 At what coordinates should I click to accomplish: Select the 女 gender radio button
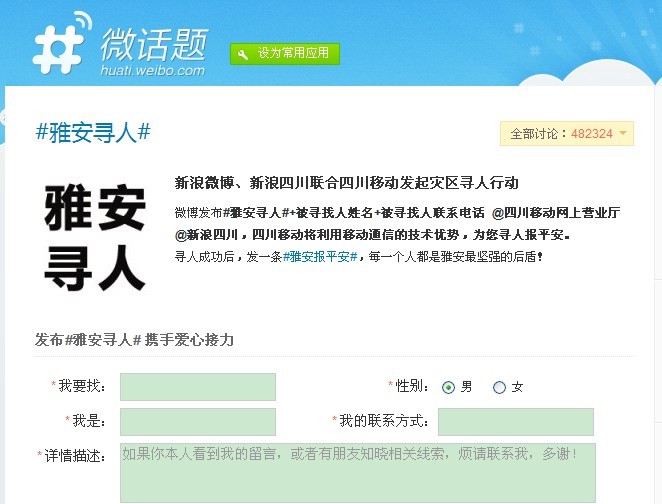[499, 387]
